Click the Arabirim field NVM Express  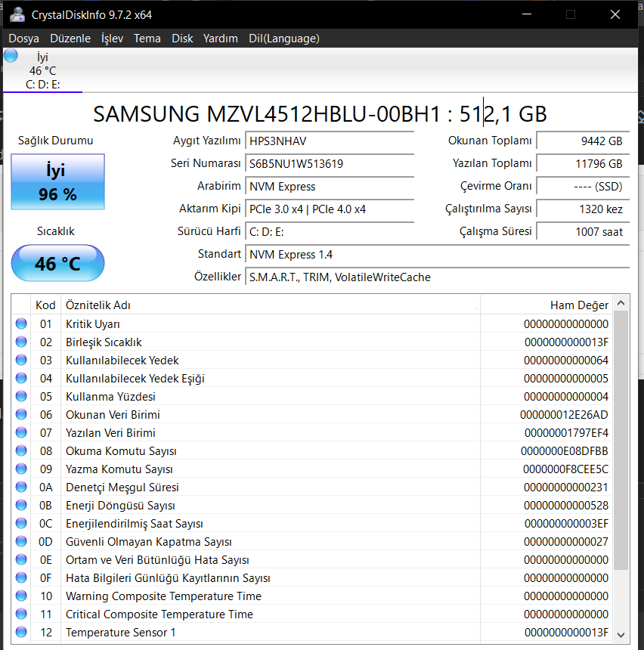click(x=330, y=187)
